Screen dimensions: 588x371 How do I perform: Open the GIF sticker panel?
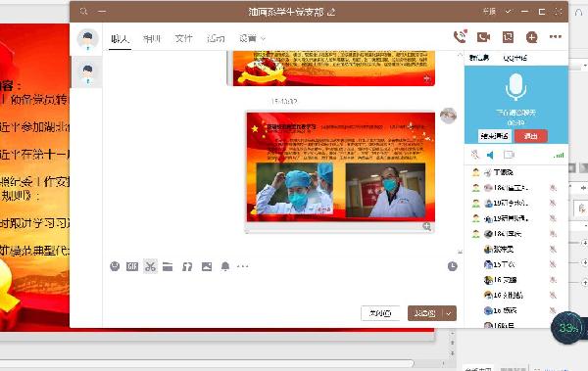click(132, 266)
